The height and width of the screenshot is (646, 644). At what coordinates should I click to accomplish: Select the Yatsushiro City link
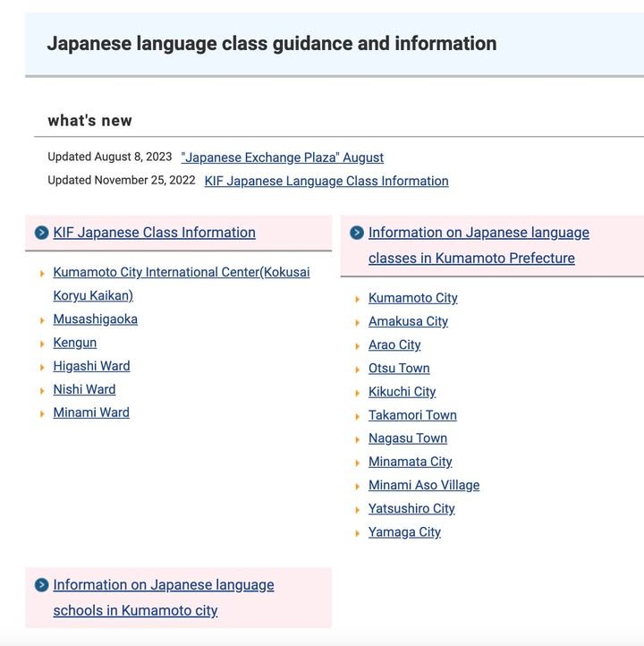pyautogui.click(x=411, y=508)
